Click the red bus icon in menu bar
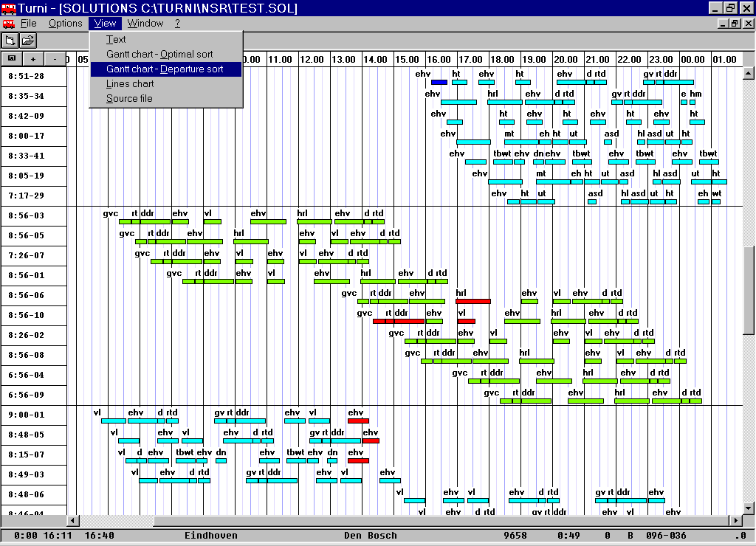This screenshot has height=546, width=756. [x=8, y=24]
